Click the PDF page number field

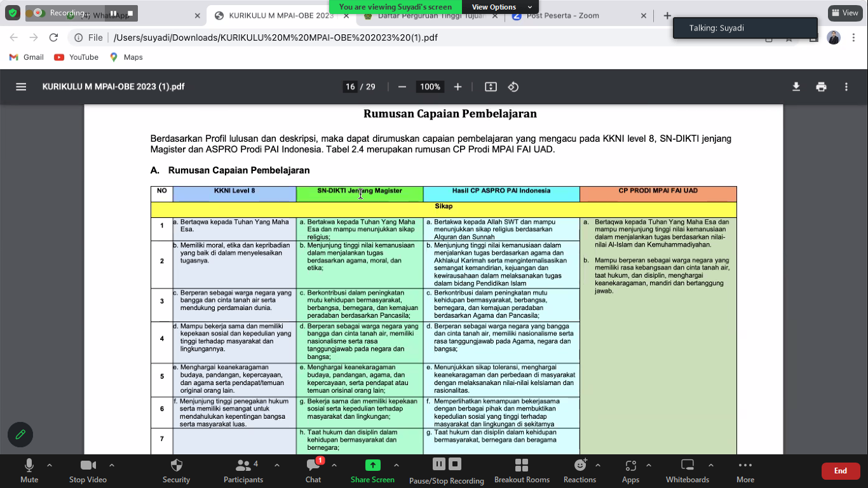[350, 87]
